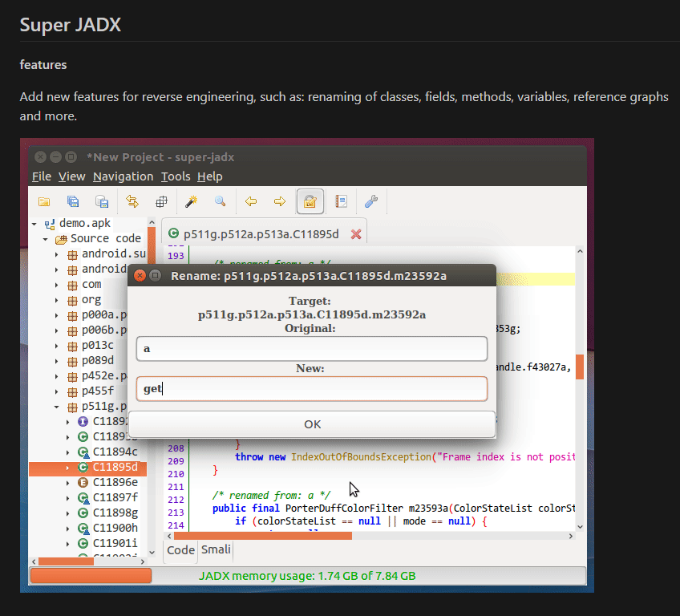Close the C11895d tab with red X
Viewport: 680px width, 616px height.
tap(356, 234)
